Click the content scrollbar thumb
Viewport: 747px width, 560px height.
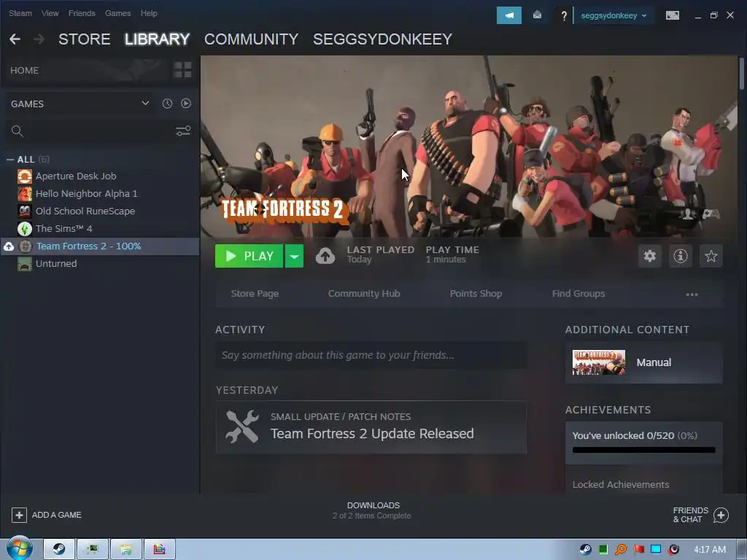[742, 73]
